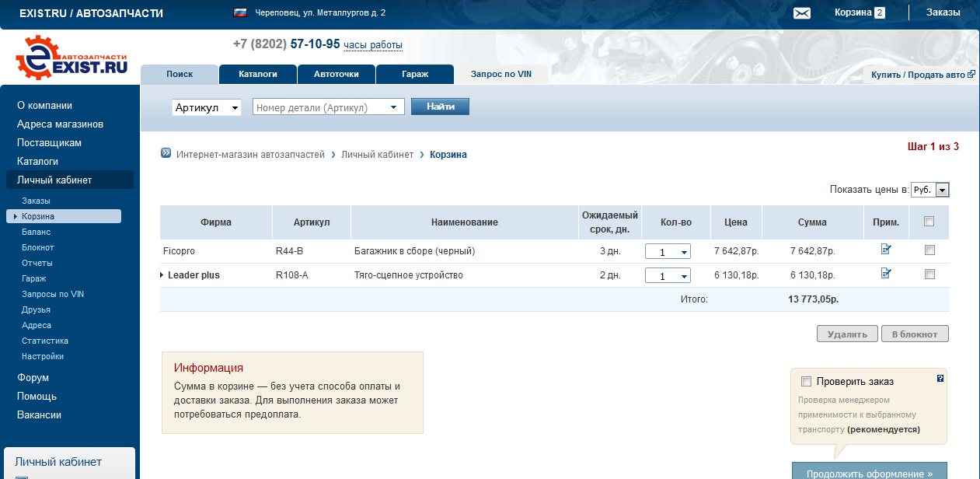Open Поставщикам in the sidebar
The image size is (980, 479).
(49, 143)
